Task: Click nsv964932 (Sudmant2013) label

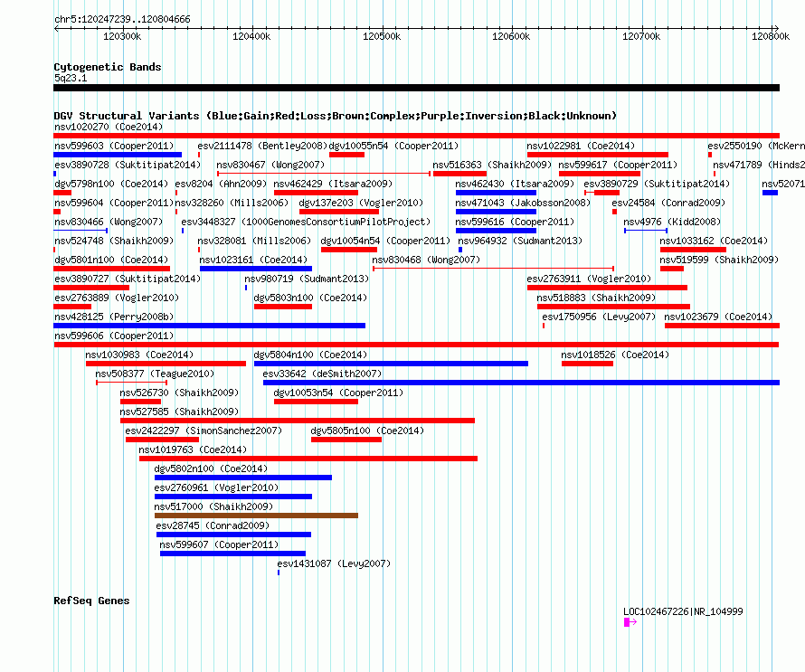Action: click(x=520, y=241)
